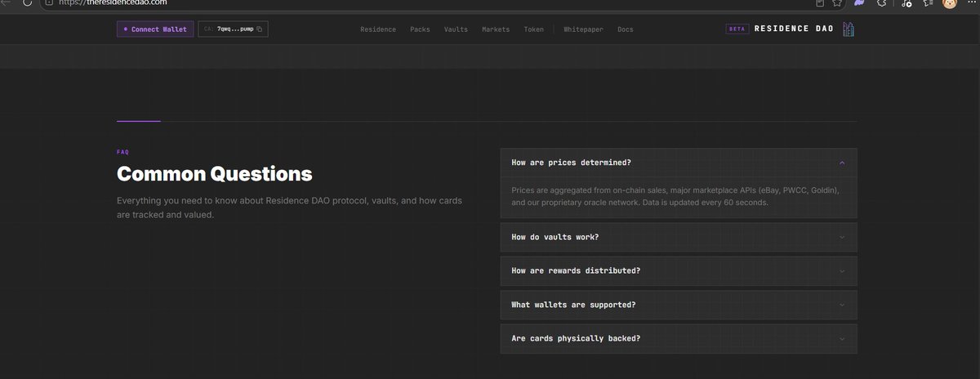Click the RESIDENCE DAO logo text
The height and width of the screenshot is (379, 980).
pos(795,29)
